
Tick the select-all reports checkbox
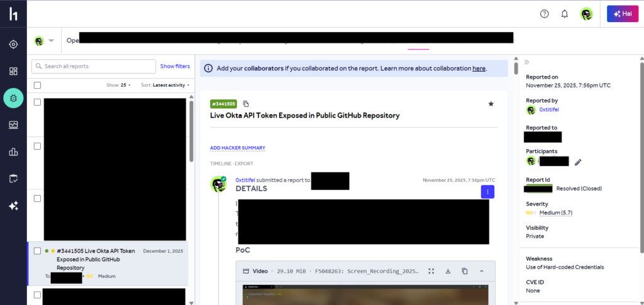click(x=37, y=85)
